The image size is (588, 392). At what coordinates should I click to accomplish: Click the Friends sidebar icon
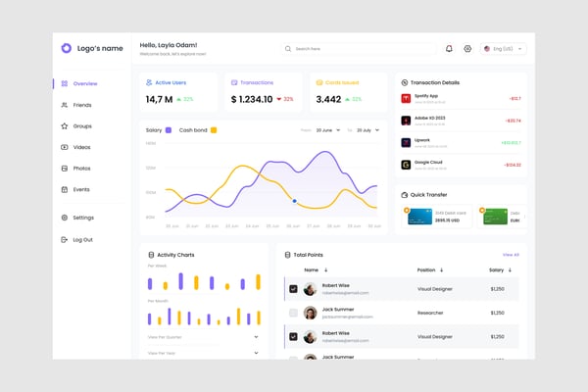pyautogui.click(x=65, y=105)
